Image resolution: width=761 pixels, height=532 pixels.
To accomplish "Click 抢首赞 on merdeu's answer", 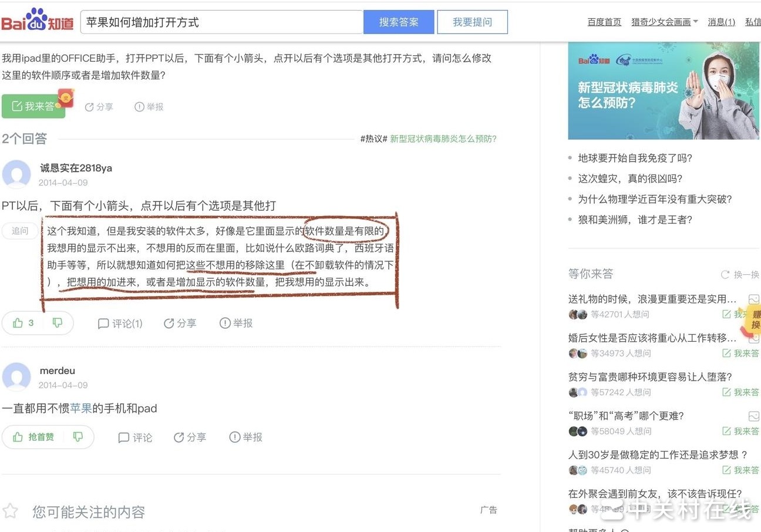I will [40, 437].
